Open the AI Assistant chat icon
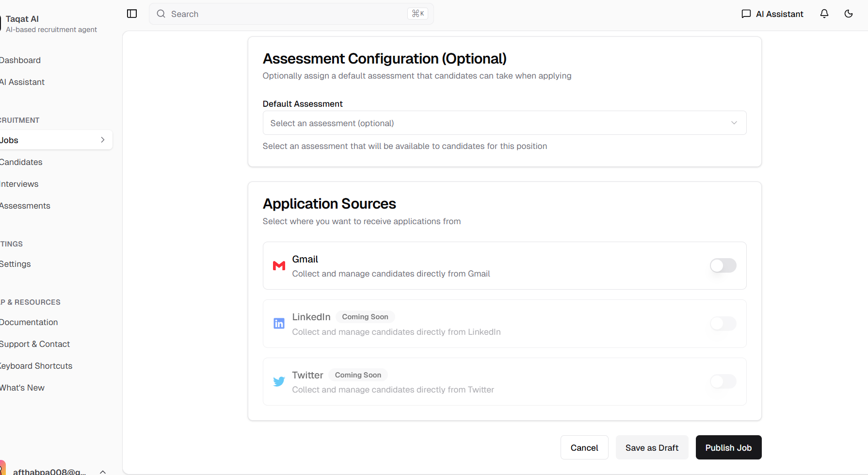Image resolution: width=868 pixels, height=475 pixels. (746, 14)
